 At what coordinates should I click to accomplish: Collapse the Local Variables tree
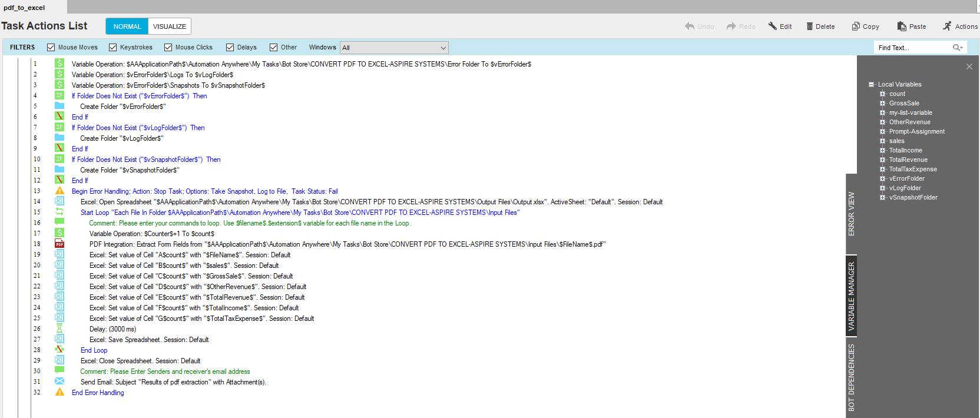click(x=871, y=84)
